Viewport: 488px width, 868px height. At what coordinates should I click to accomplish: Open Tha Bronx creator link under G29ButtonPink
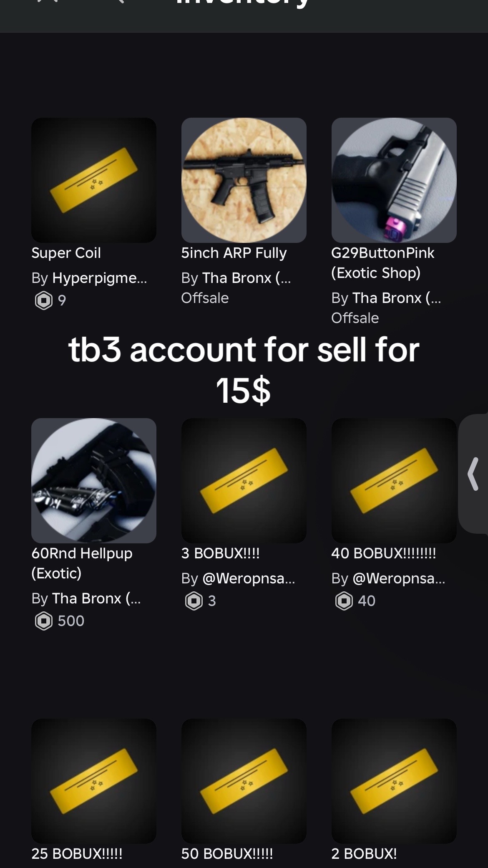coord(397,298)
